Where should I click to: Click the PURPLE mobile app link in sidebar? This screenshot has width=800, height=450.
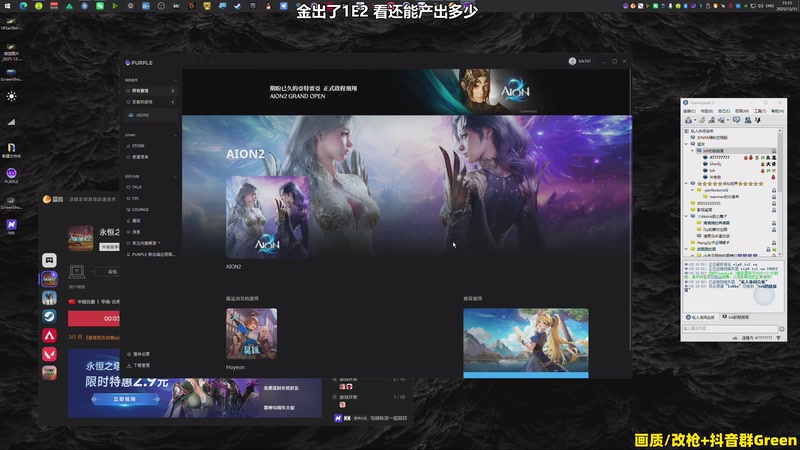151,254
